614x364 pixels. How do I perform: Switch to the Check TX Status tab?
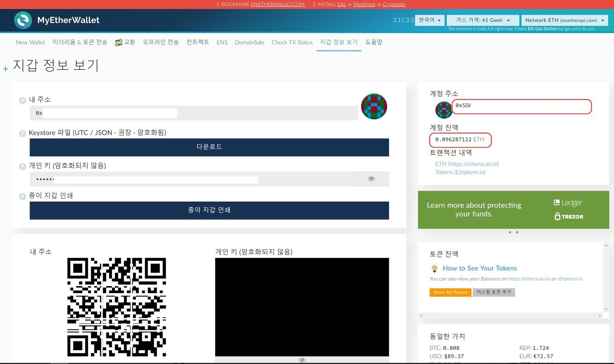pos(292,42)
